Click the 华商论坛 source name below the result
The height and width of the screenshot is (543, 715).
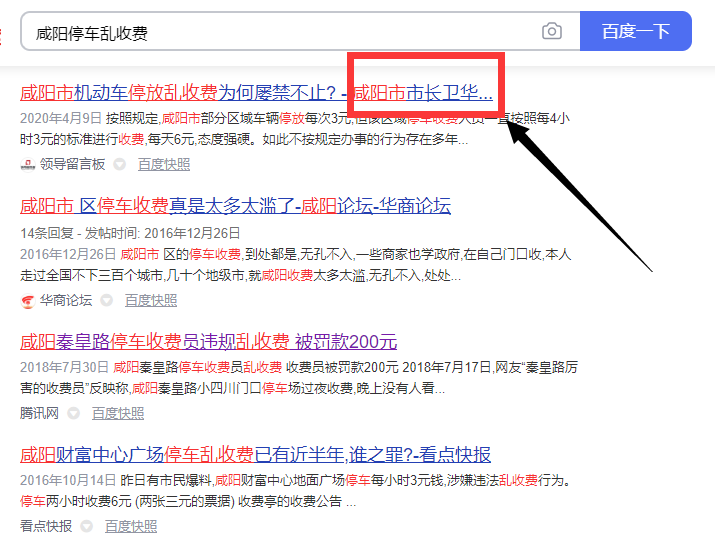pyautogui.click(x=66, y=300)
